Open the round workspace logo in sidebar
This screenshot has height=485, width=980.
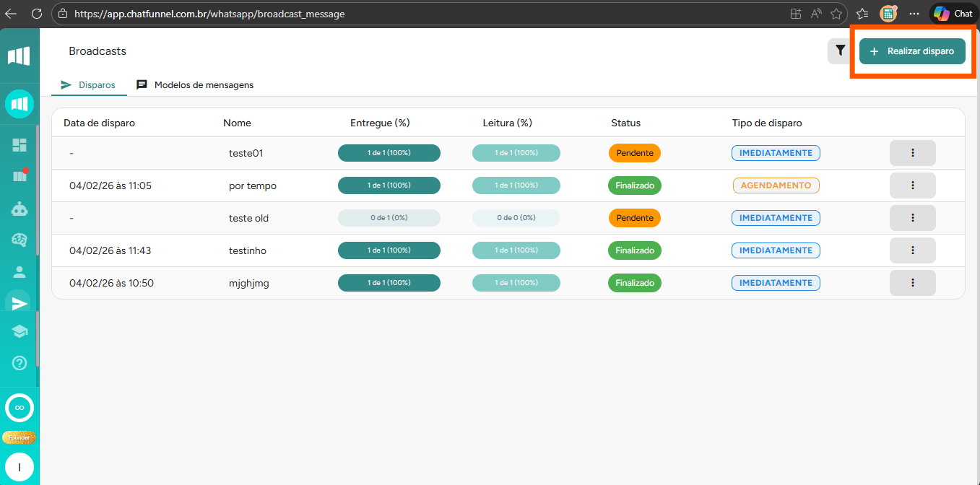point(19,104)
